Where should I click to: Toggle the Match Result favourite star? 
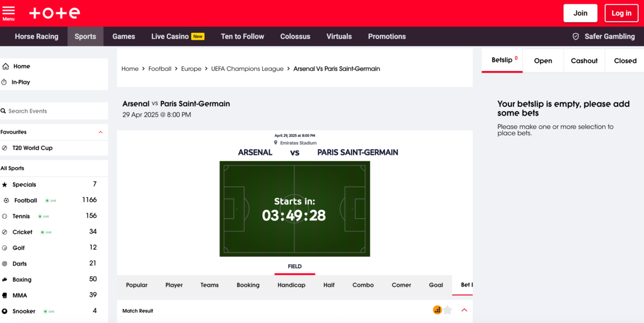click(448, 310)
